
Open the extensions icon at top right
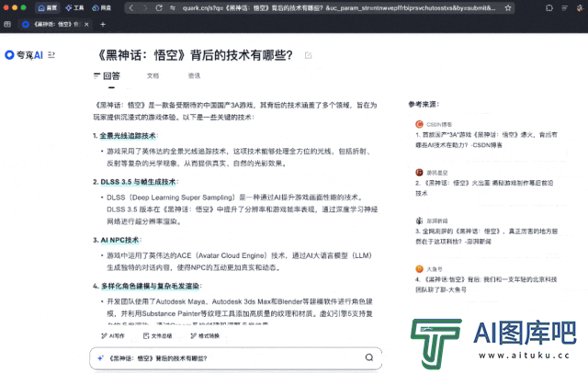coord(549,8)
